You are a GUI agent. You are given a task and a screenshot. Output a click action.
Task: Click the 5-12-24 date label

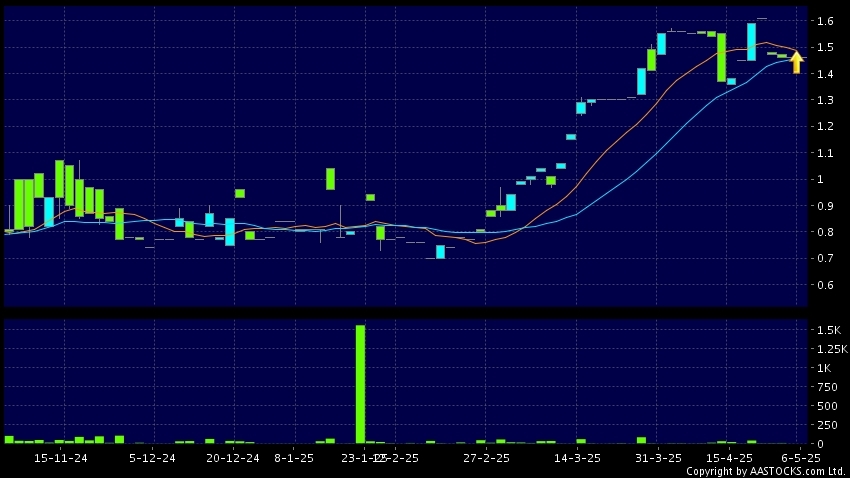click(x=152, y=458)
